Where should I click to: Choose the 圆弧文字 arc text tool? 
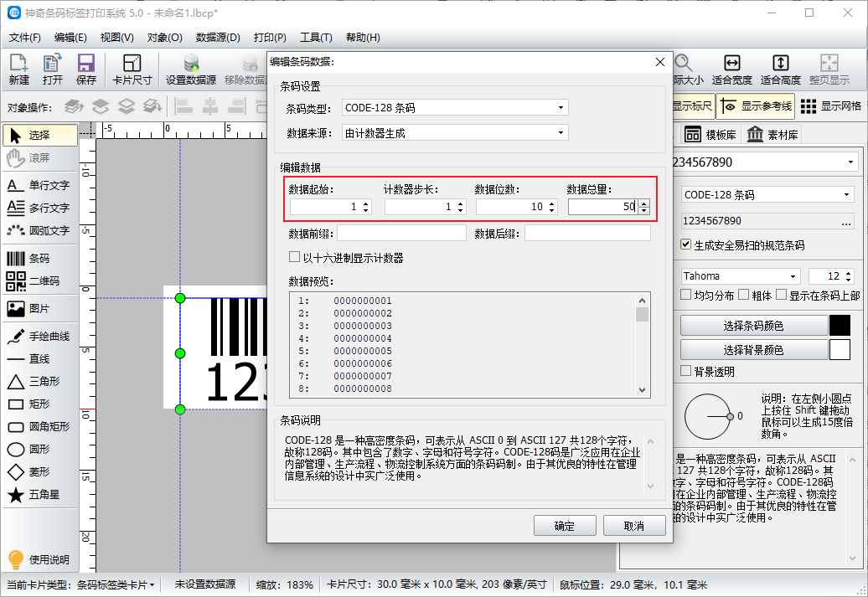pos(40,231)
